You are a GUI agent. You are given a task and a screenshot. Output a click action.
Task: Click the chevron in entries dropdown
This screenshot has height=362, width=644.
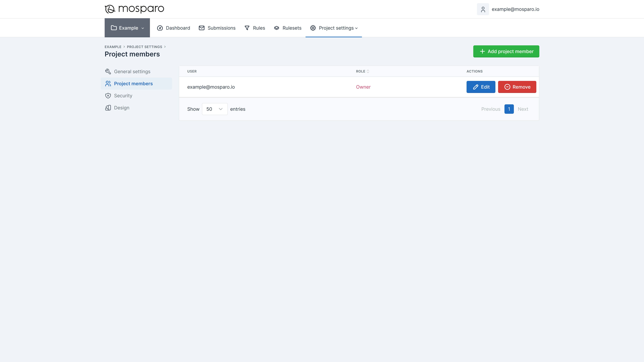pos(220,109)
